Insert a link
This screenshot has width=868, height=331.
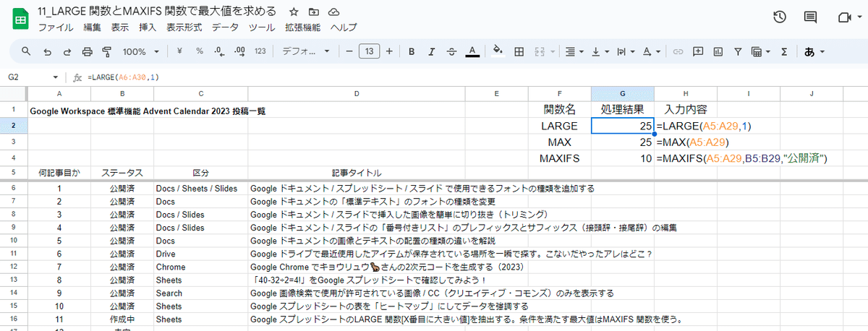(x=678, y=51)
